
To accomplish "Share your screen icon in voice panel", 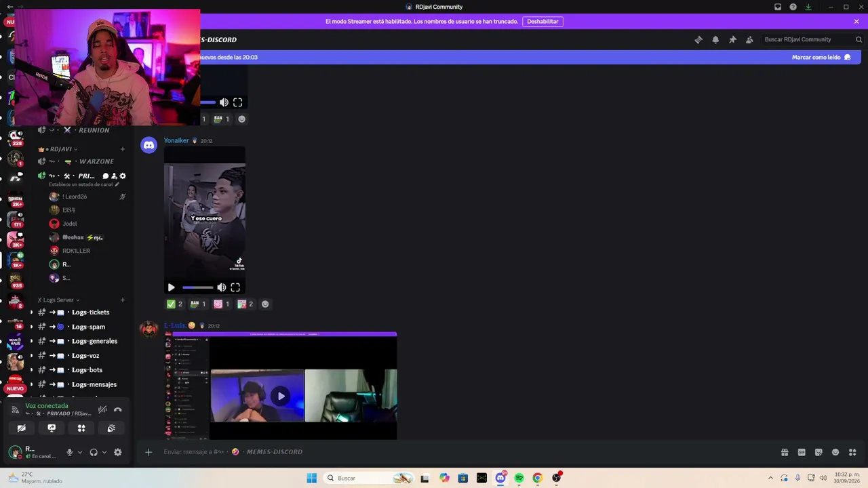I will (x=52, y=428).
